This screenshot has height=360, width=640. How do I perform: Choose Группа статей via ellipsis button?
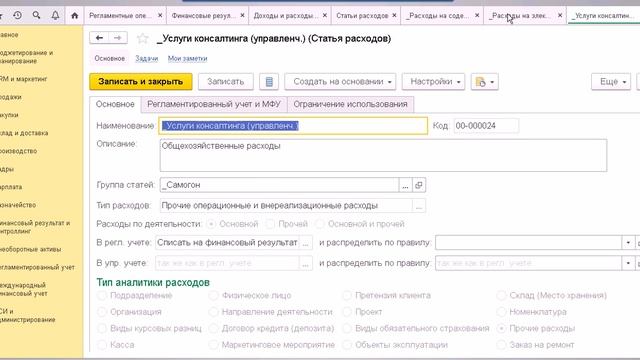(x=405, y=185)
